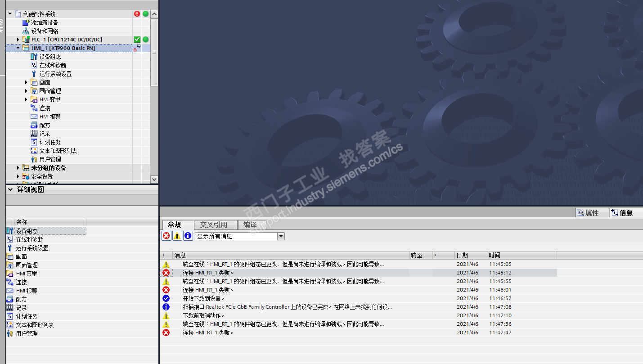Sort messages by the 消息 column header
Screen dimensions: 643x364
pyautogui.click(x=291, y=255)
